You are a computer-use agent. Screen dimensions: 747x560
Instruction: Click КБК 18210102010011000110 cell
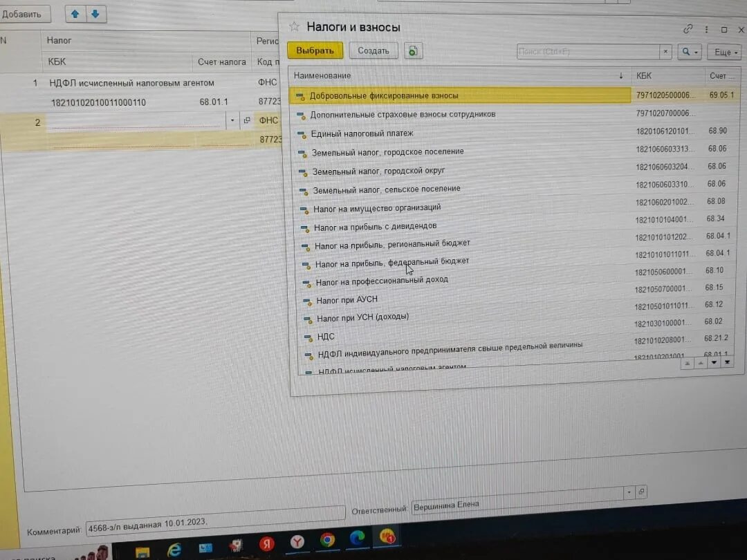pyautogui.click(x=98, y=102)
